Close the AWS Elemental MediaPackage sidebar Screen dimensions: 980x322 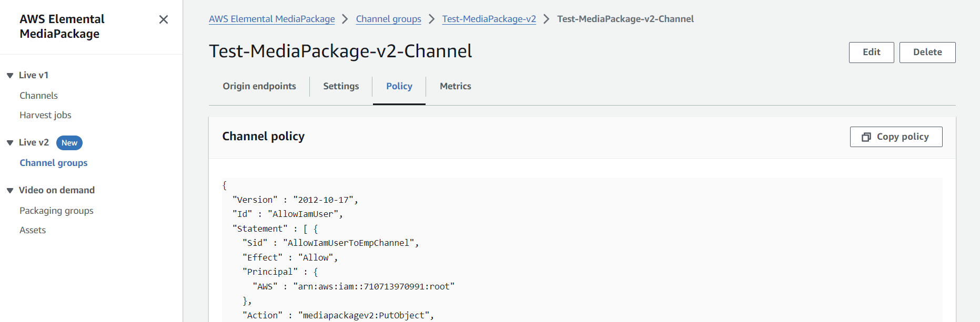click(164, 19)
